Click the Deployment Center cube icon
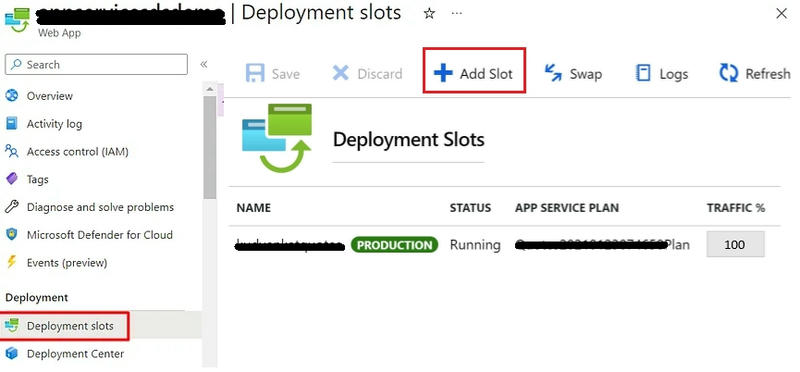Screen dimensions: 800x372 point(11,354)
